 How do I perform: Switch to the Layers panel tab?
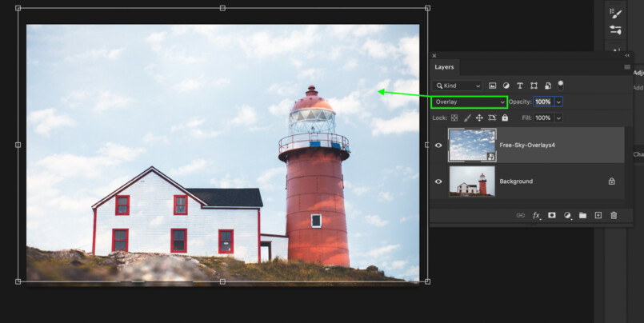click(x=444, y=68)
